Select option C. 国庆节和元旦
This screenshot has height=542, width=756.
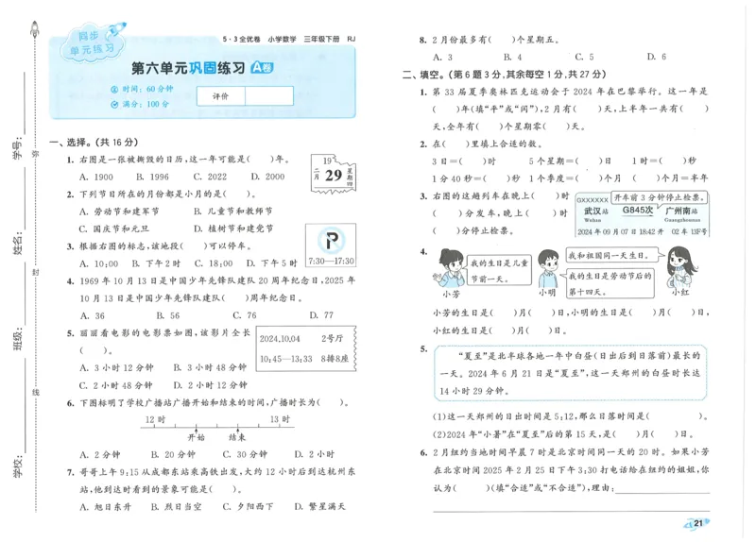(x=114, y=229)
